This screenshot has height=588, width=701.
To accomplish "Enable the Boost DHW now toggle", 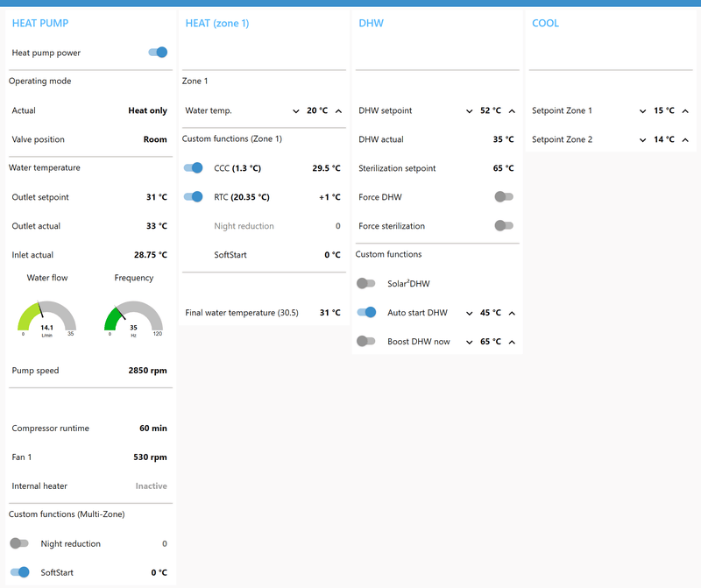I will point(365,341).
